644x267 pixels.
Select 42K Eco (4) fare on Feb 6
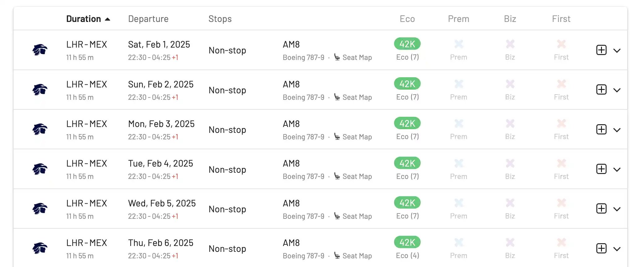pyautogui.click(x=407, y=242)
